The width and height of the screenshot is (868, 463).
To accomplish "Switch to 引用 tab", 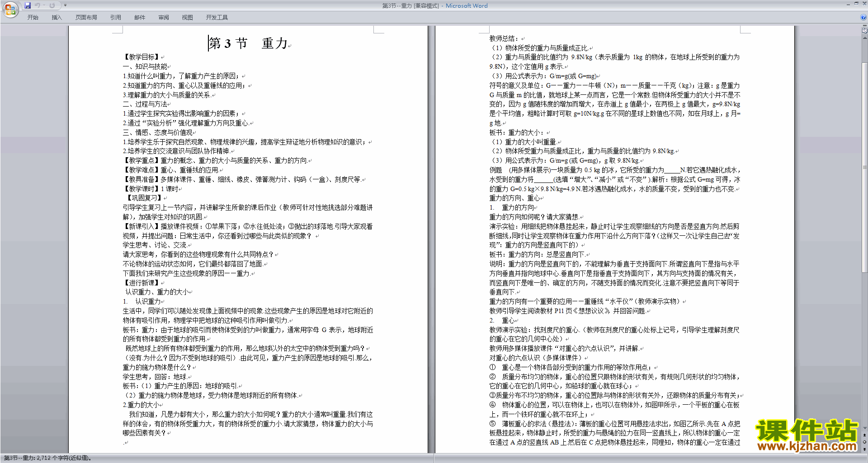I will [116, 17].
